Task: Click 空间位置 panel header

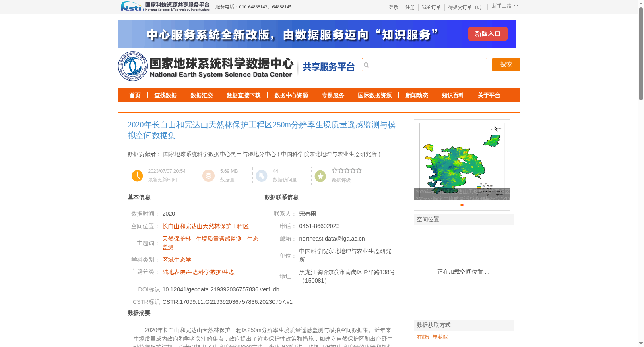Action: tap(464, 219)
